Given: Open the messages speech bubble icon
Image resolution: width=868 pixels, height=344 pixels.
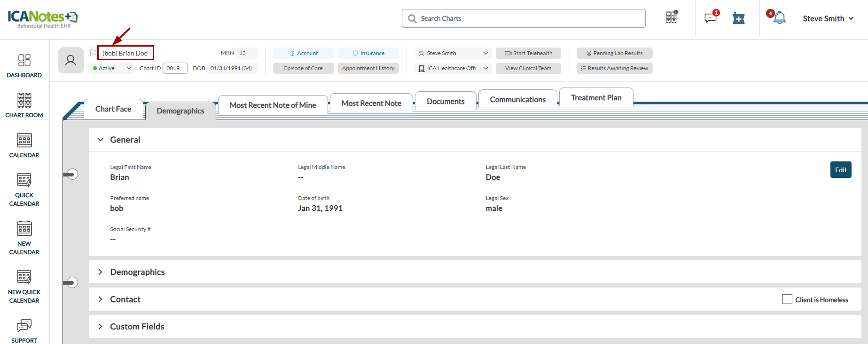Looking at the screenshot, I should pyautogui.click(x=711, y=18).
